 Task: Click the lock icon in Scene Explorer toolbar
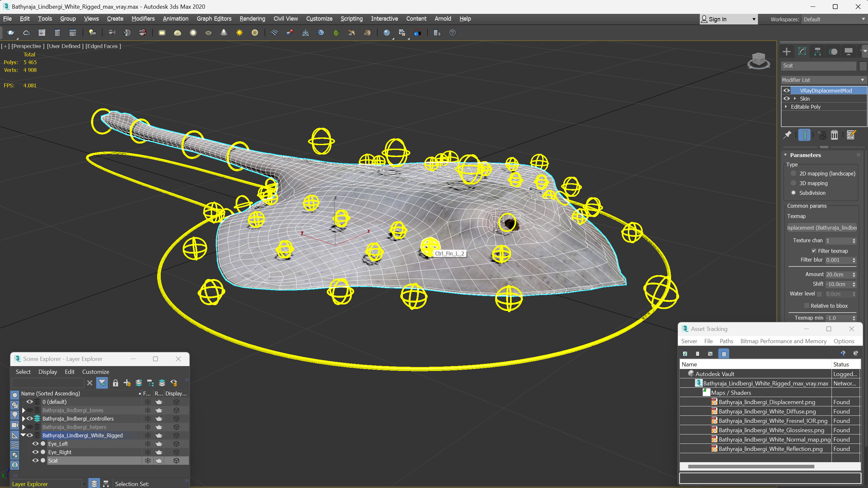pyautogui.click(x=115, y=383)
